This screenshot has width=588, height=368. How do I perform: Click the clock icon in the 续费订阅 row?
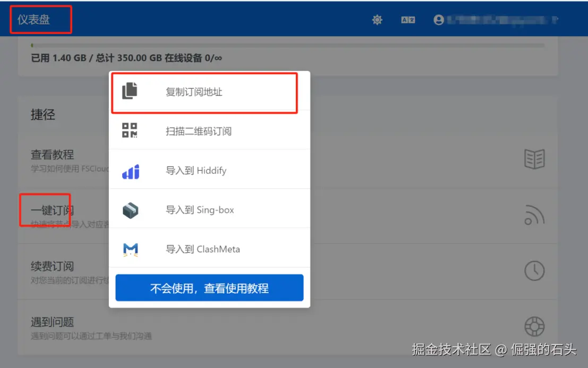pos(534,270)
